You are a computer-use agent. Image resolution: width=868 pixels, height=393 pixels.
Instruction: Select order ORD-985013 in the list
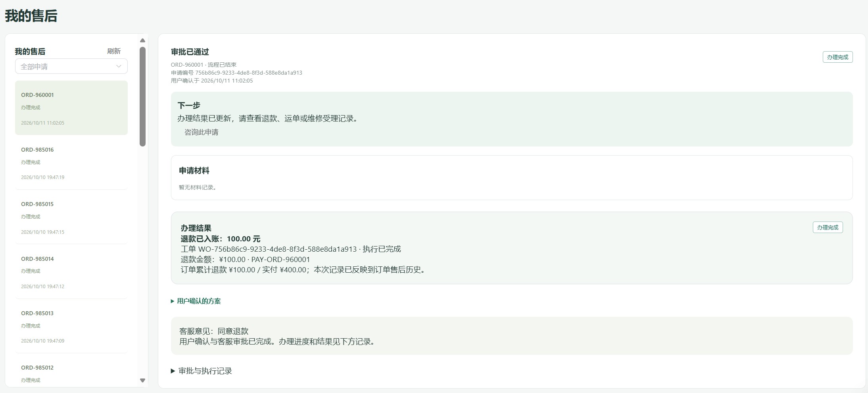(x=71, y=326)
